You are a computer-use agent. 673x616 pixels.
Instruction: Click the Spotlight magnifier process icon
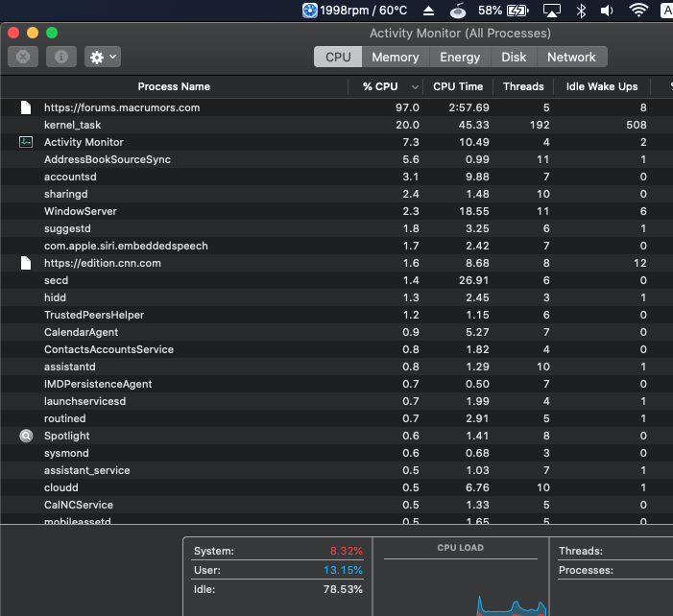coord(26,436)
